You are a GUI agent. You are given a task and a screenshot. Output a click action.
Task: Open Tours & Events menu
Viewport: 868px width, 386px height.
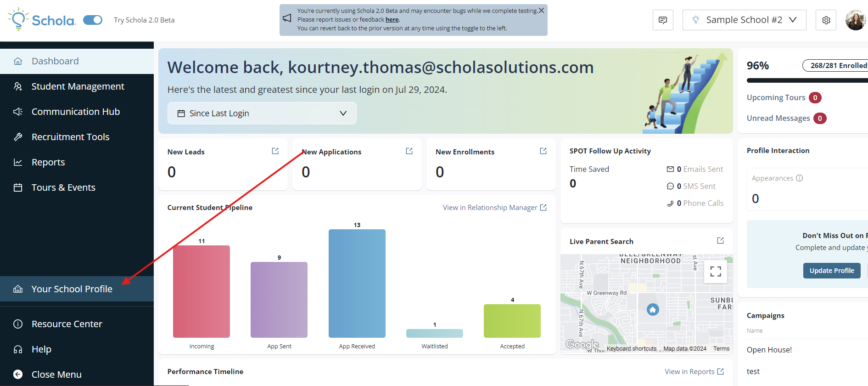pos(77,187)
